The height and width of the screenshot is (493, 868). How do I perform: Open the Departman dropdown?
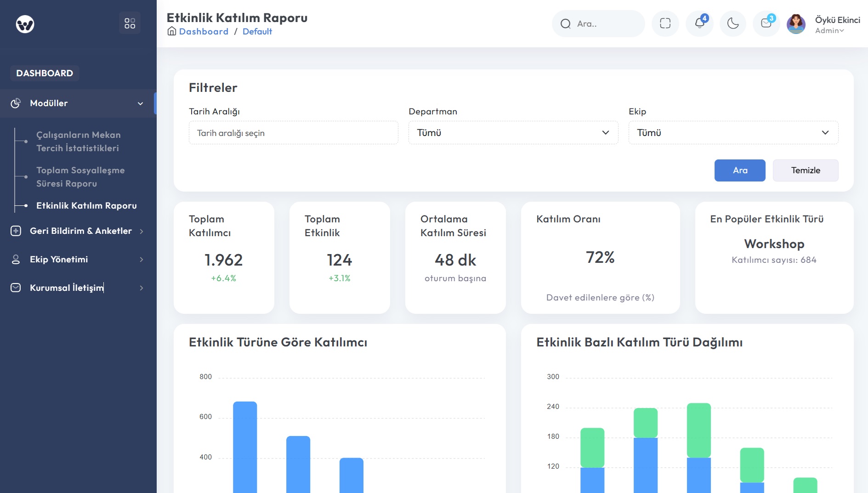point(513,133)
